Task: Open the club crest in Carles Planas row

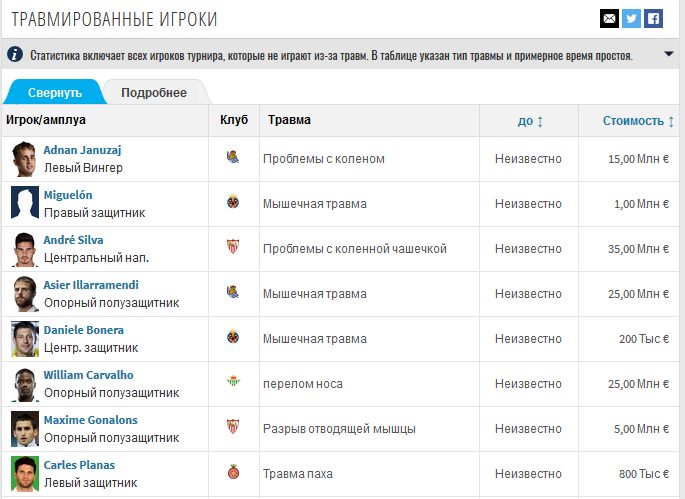Action: 232,473
